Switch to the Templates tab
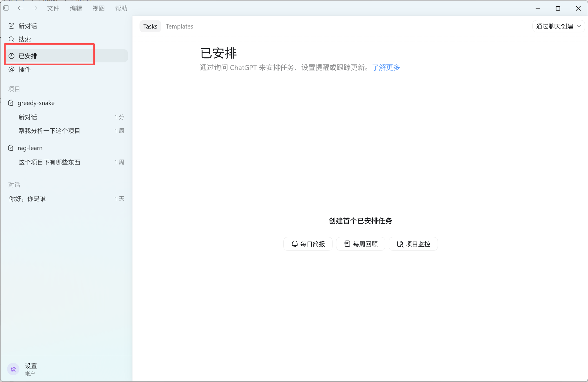Image resolution: width=588 pixels, height=382 pixels. coord(180,26)
